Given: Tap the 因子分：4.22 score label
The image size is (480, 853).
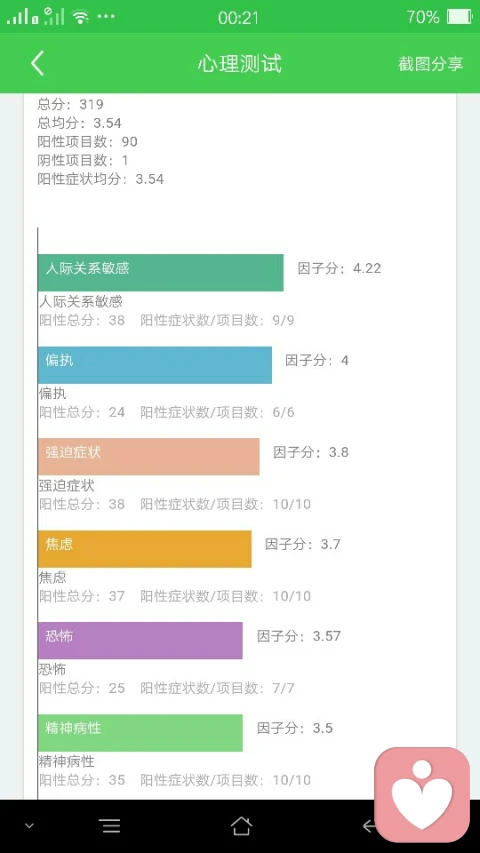Looking at the screenshot, I should 339,268.
